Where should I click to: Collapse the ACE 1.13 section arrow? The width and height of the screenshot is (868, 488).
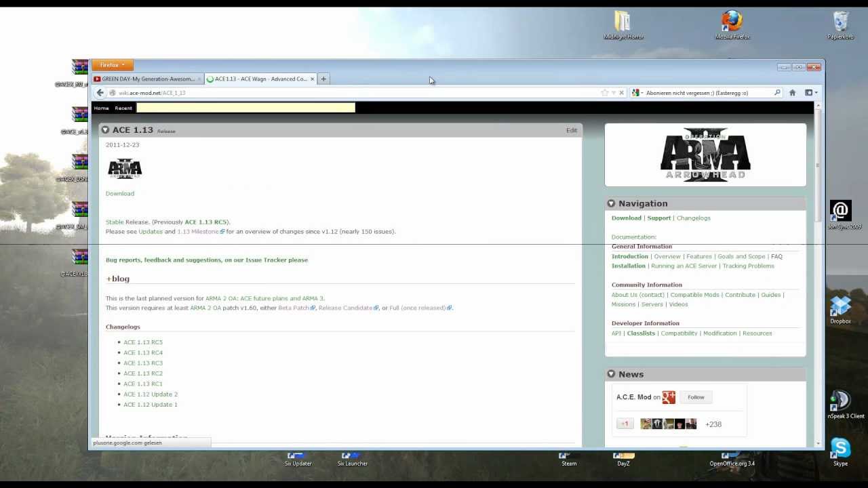click(x=105, y=130)
